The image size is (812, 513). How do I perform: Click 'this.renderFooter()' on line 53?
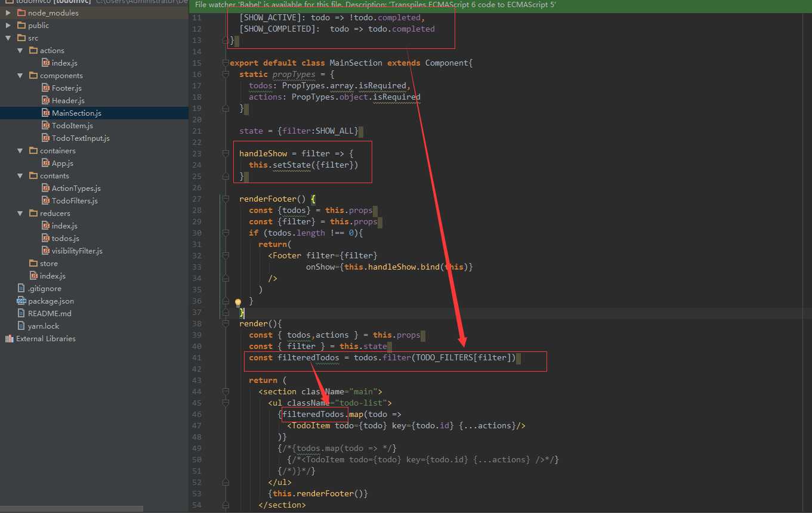point(318,493)
